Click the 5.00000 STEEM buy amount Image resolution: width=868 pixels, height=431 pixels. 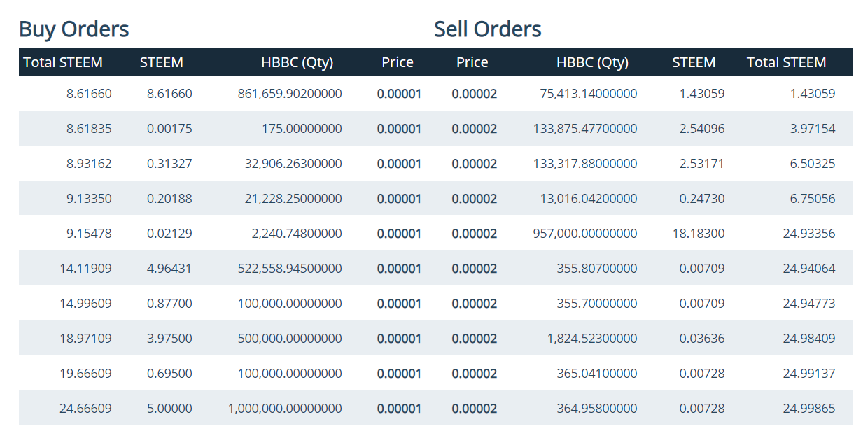[169, 408]
